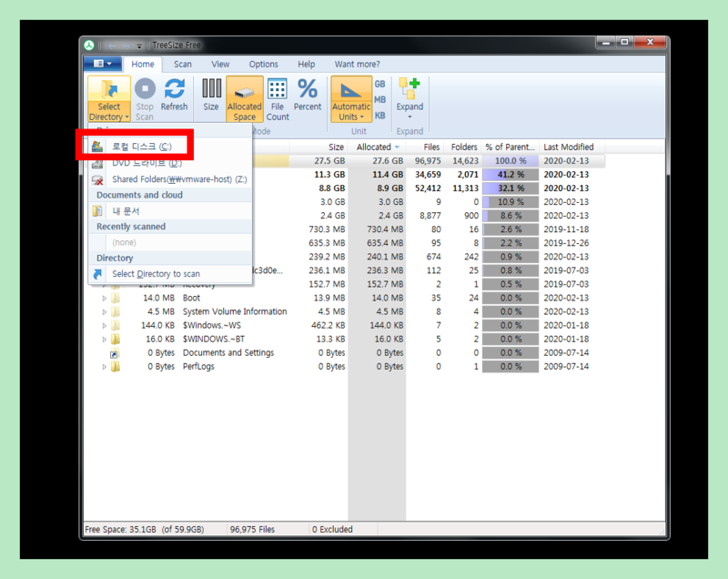Open the Help tab

coord(306,64)
